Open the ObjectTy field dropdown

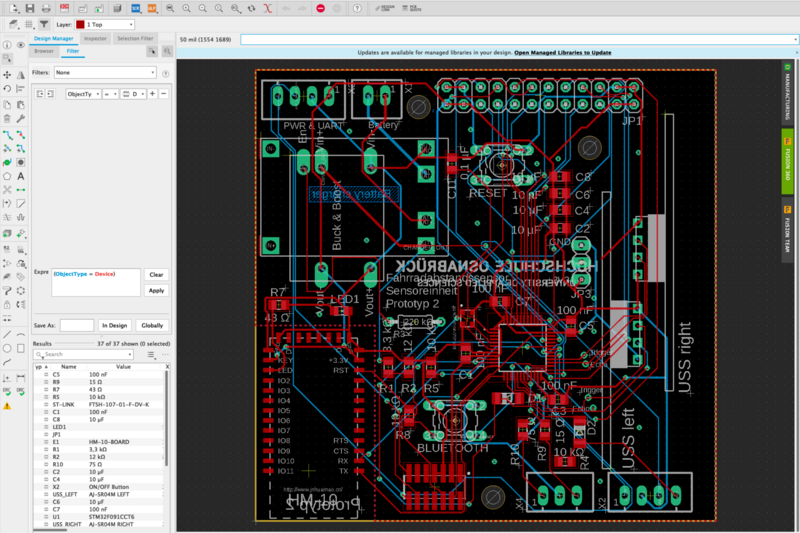pos(83,94)
